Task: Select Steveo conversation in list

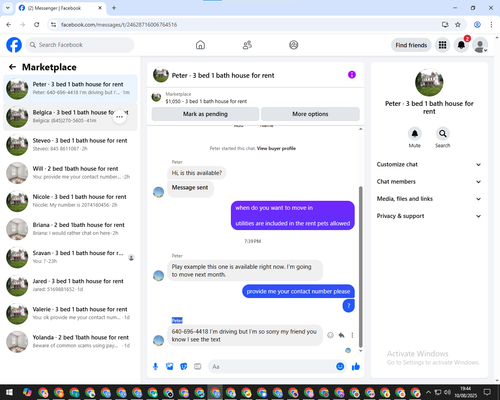Action: pos(70,145)
